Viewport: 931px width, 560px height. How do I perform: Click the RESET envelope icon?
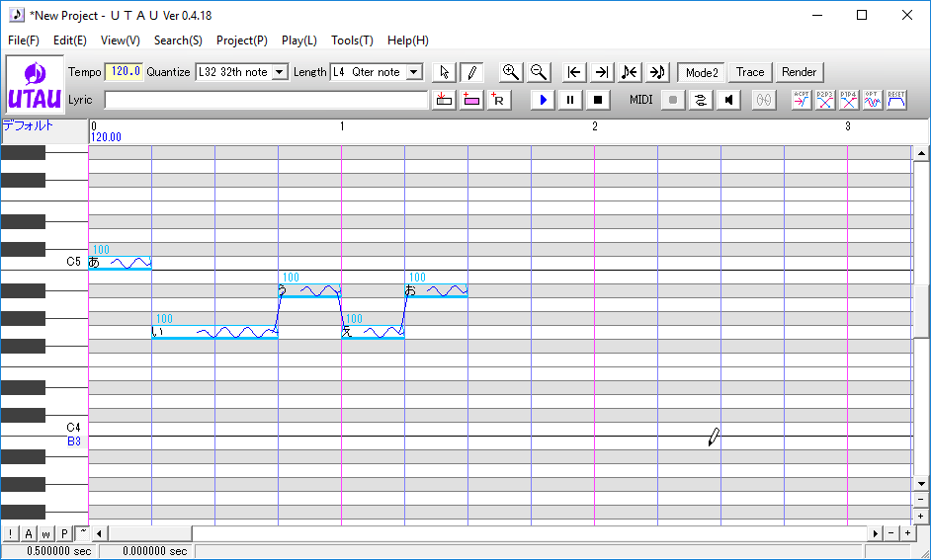coord(896,100)
